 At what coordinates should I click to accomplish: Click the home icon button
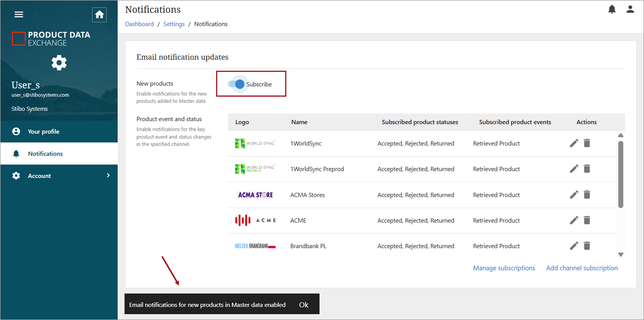click(x=99, y=15)
